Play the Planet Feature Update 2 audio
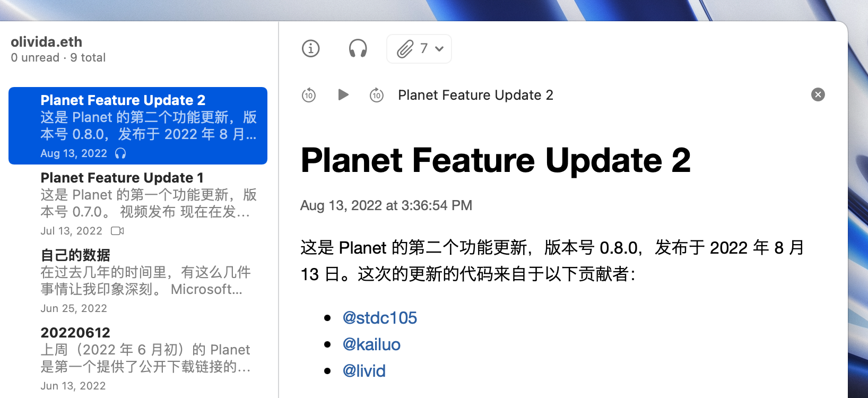The height and width of the screenshot is (398, 868). 343,95
